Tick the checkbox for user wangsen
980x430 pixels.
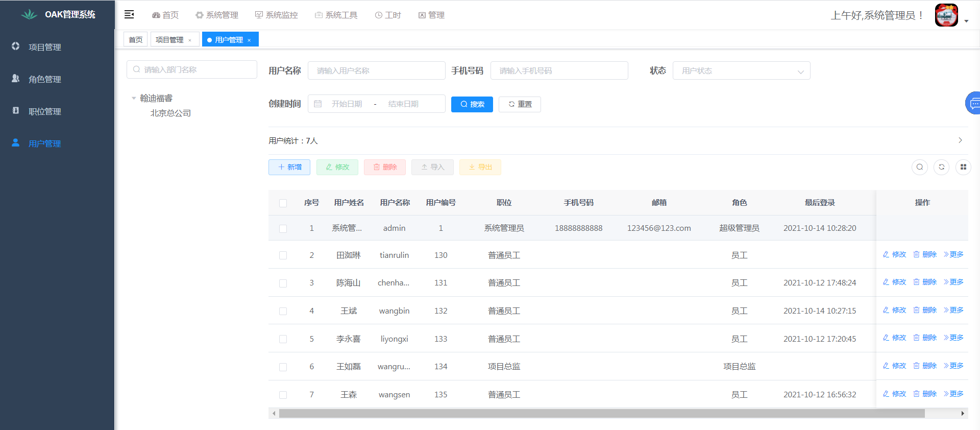[x=283, y=395]
